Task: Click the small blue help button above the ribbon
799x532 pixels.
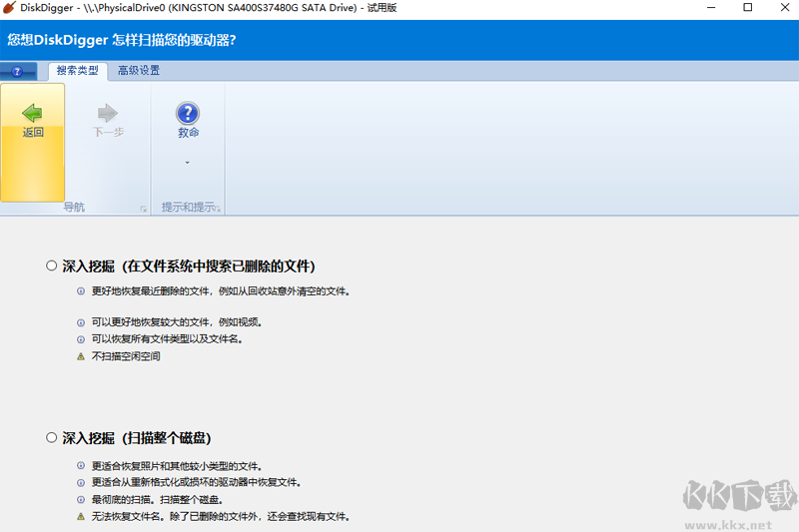Action: (x=18, y=72)
